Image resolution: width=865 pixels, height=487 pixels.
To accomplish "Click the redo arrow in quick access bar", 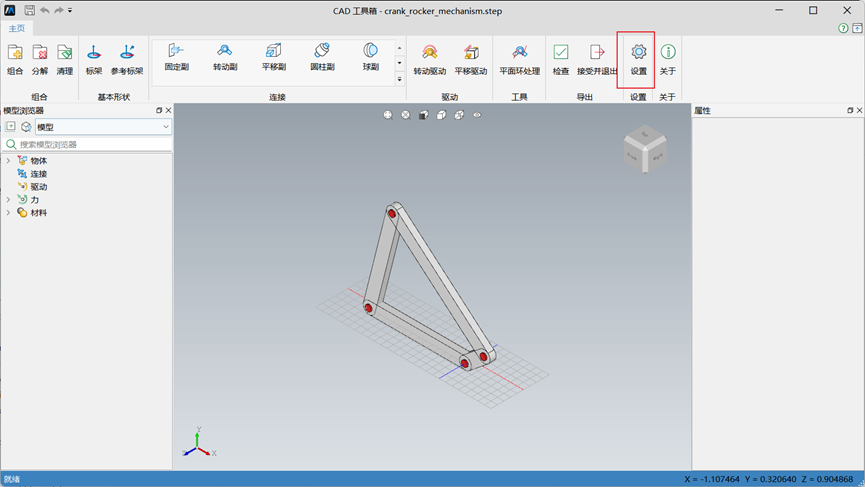I will (x=58, y=10).
